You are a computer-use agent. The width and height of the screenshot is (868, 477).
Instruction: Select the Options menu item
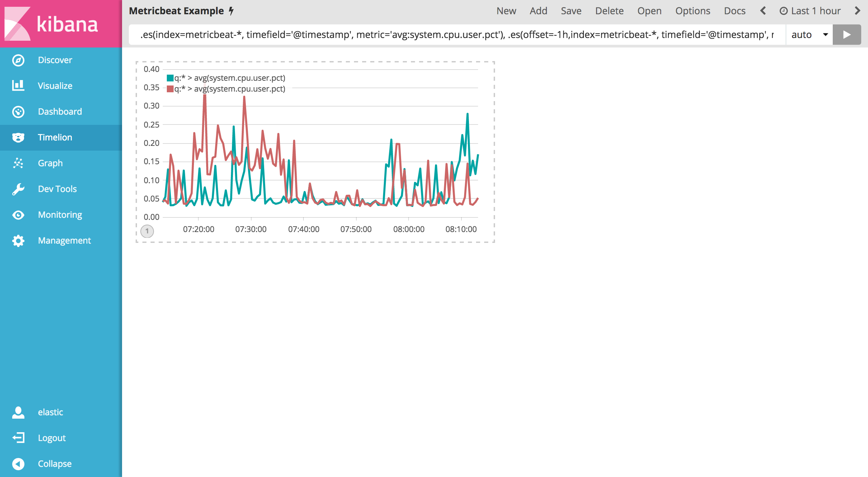click(x=692, y=11)
